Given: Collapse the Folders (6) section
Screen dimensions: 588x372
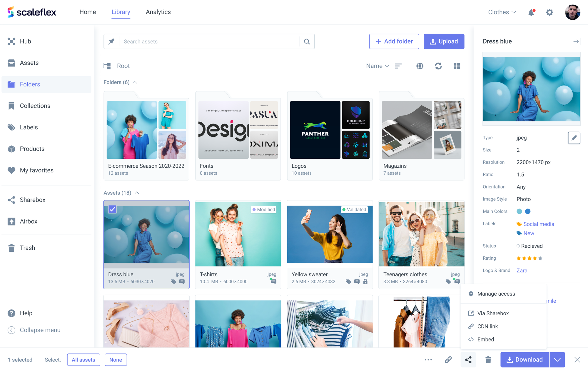Looking at the screenshot, I should (135, 82).
